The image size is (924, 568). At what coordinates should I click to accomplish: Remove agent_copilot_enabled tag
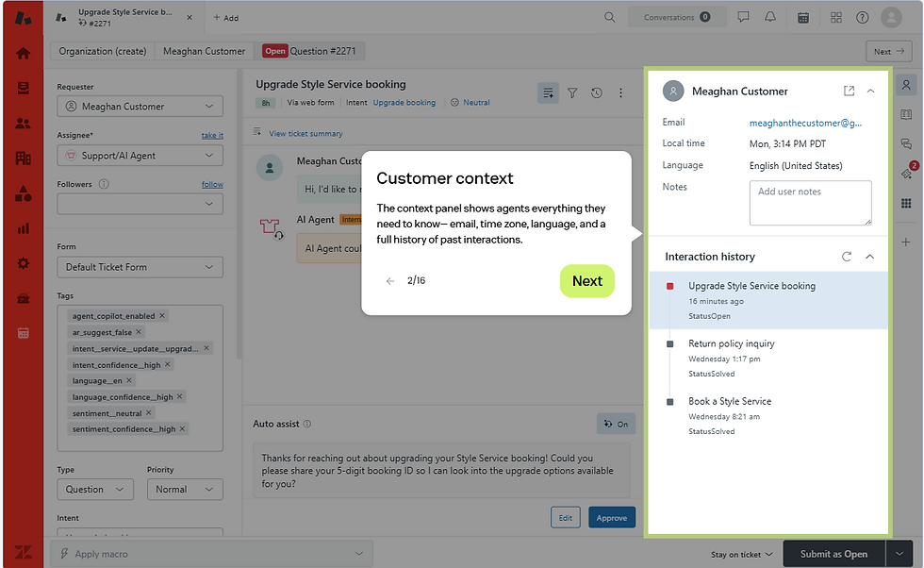[162, 315]
